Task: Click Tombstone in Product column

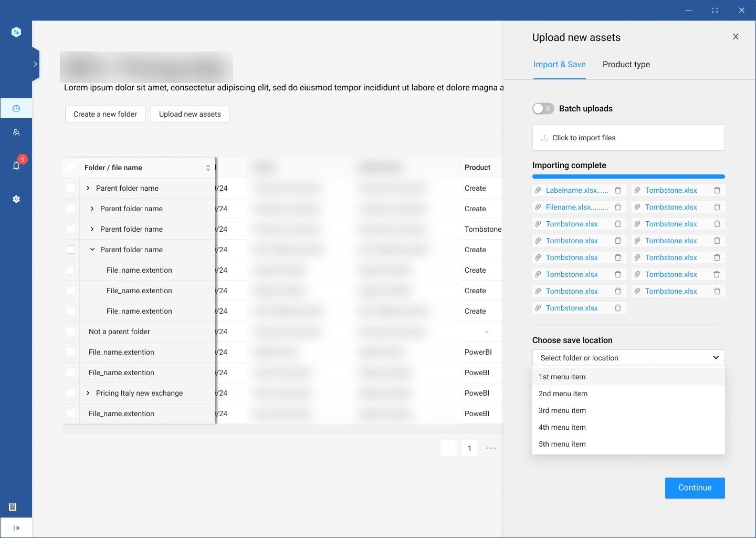Action: coord(483,229)
